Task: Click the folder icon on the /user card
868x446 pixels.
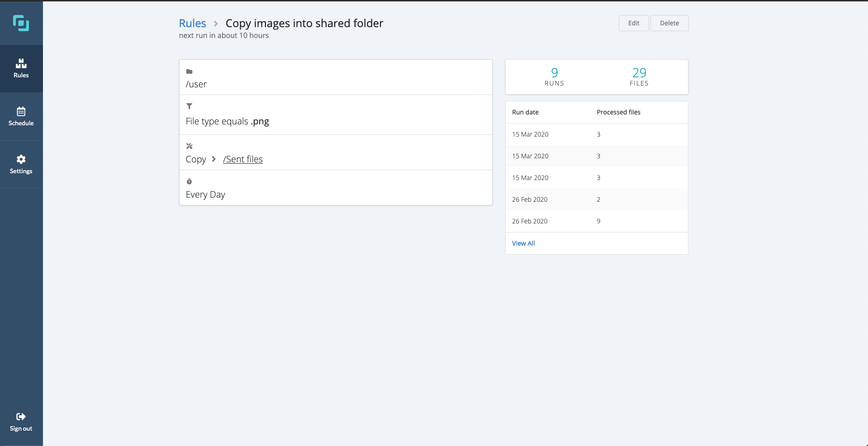Action: coord(189,71)
